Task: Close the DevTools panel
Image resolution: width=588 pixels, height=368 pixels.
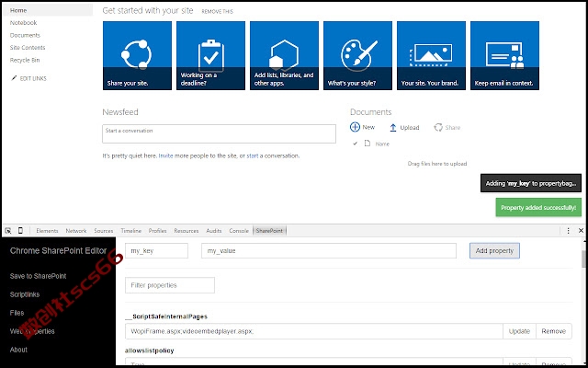Action: click(x=581, y=231)
